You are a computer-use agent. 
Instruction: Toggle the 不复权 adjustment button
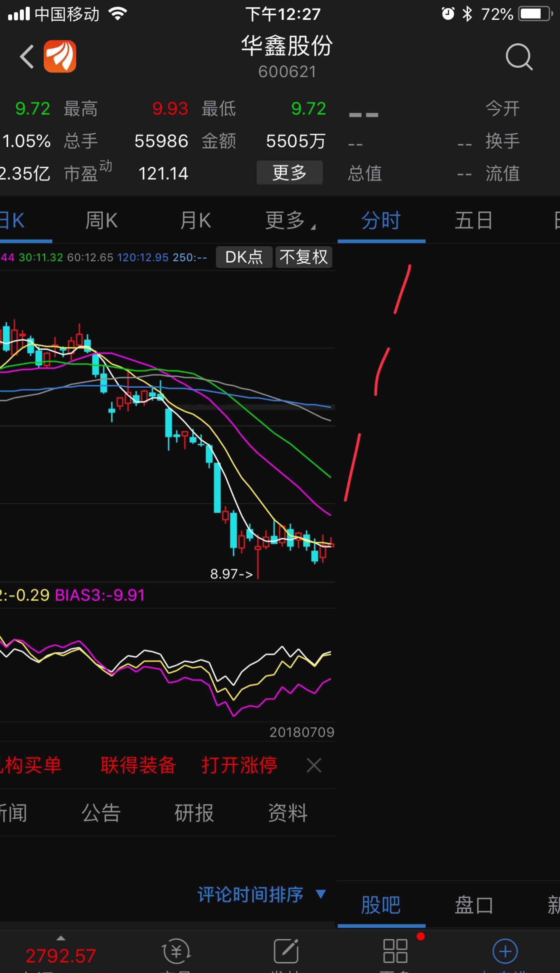(304, 257)
